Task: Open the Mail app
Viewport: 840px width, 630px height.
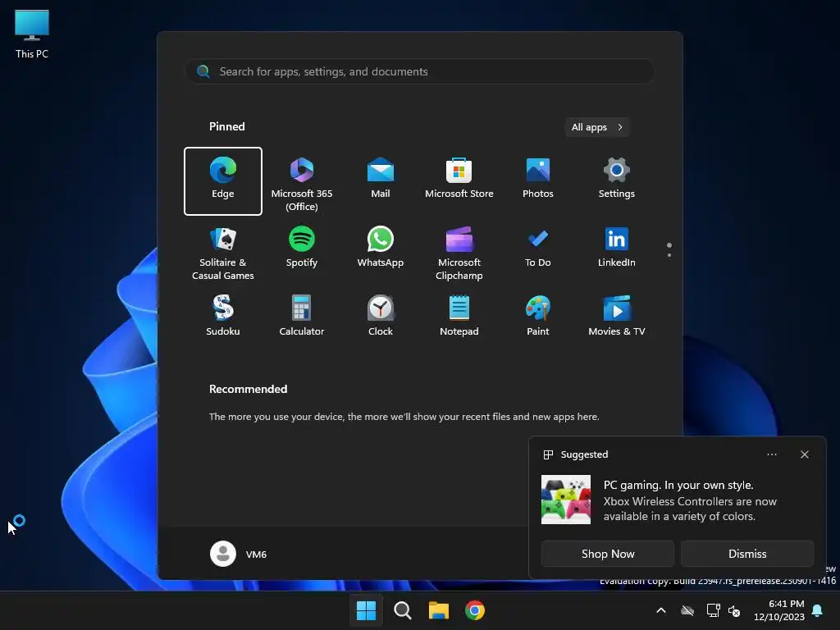Action: (381, 181)
